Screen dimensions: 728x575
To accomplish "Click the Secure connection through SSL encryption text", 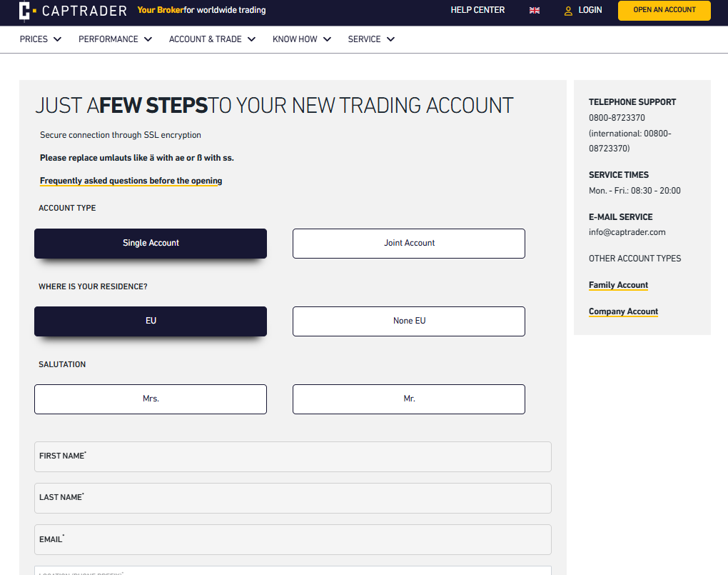I will 120,135.
